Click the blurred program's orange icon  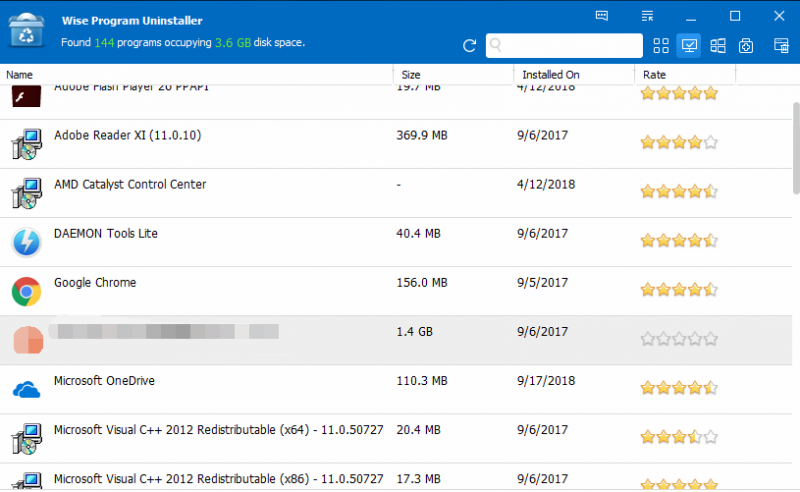pyautogui.click(x=28, y=340)
